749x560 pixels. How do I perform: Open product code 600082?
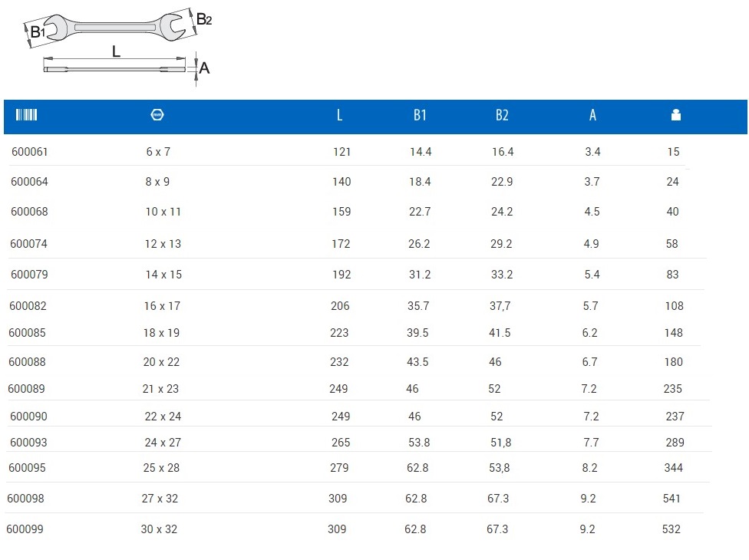(x=28, y=306)
